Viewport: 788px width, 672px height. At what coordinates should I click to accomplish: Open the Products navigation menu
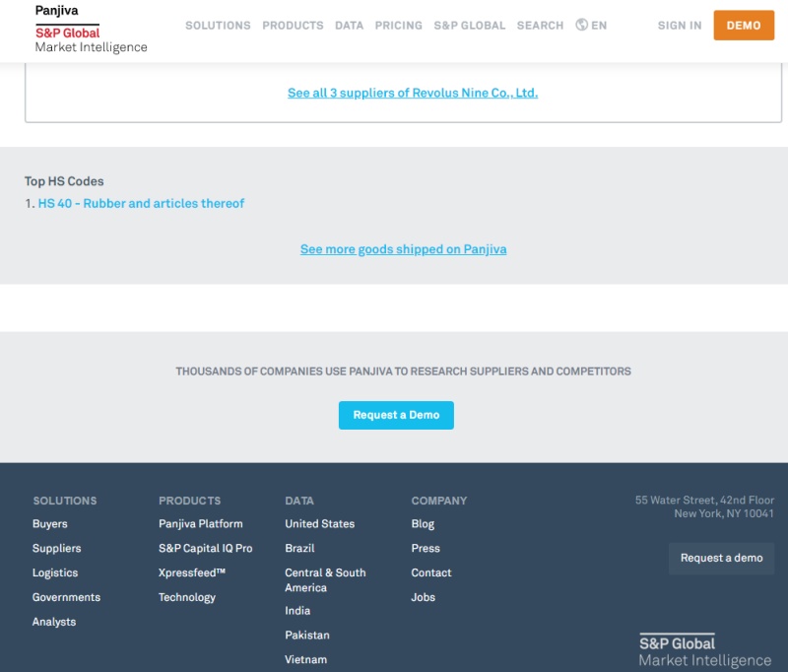pyautogui.click(x=293, y=26)
